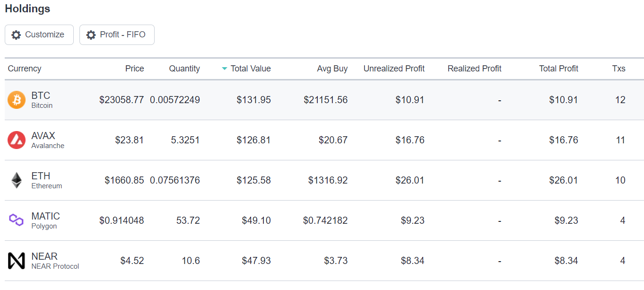Click the Avalanche red logo icon
644x290 pixels.
coord(17,140)
